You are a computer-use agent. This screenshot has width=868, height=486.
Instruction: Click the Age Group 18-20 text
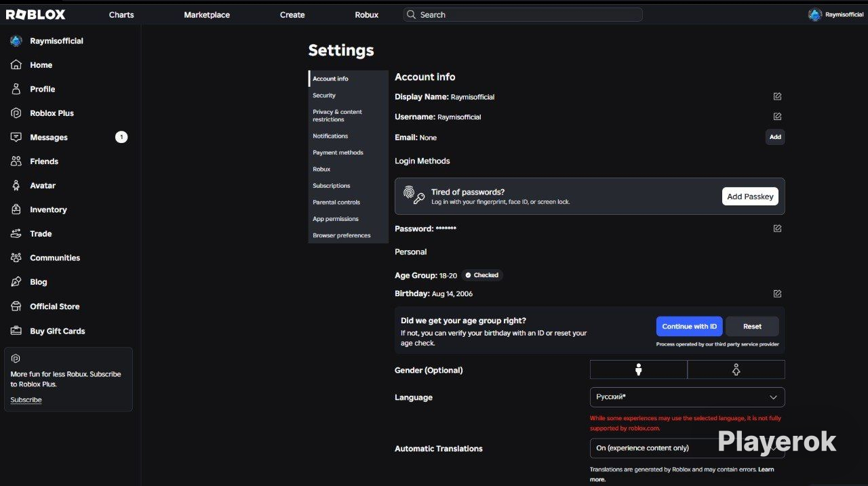pyautogui.click(x=426, y=275)
